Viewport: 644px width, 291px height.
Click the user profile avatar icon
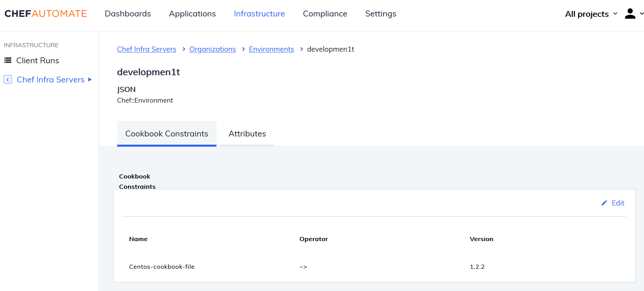point(630,14)
